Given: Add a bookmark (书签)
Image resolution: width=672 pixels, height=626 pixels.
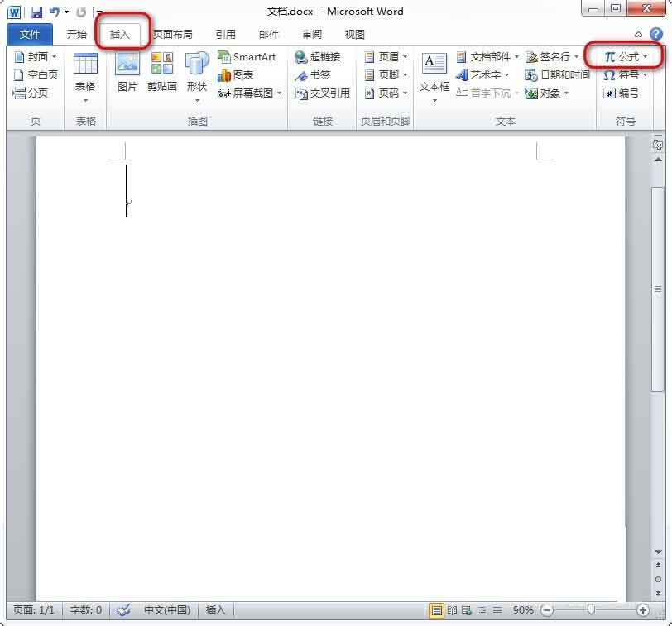Looking at the screenshot, I should [313, 75].
